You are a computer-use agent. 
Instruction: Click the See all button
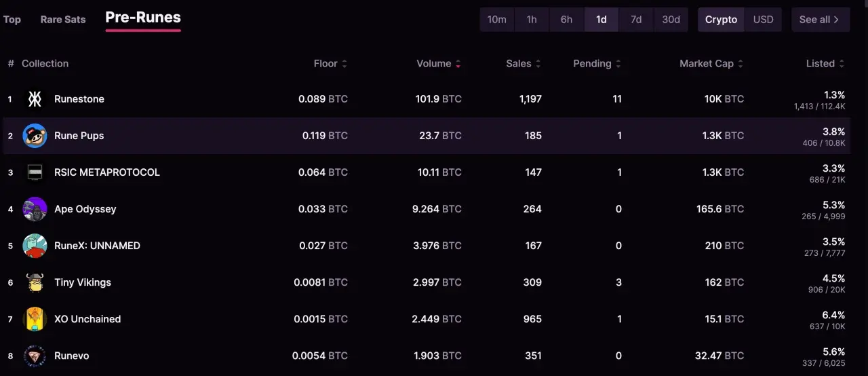(x=820, y=20)
